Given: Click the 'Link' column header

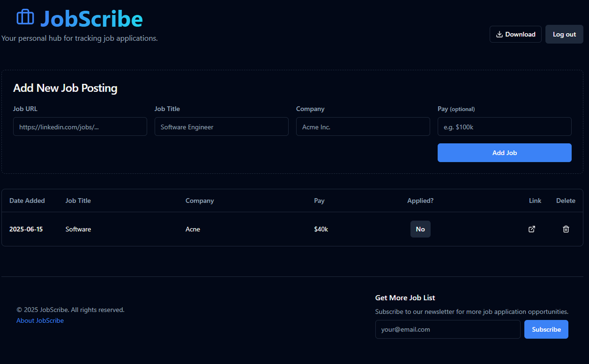Looking at the screenshot, I should pos(535,201).
